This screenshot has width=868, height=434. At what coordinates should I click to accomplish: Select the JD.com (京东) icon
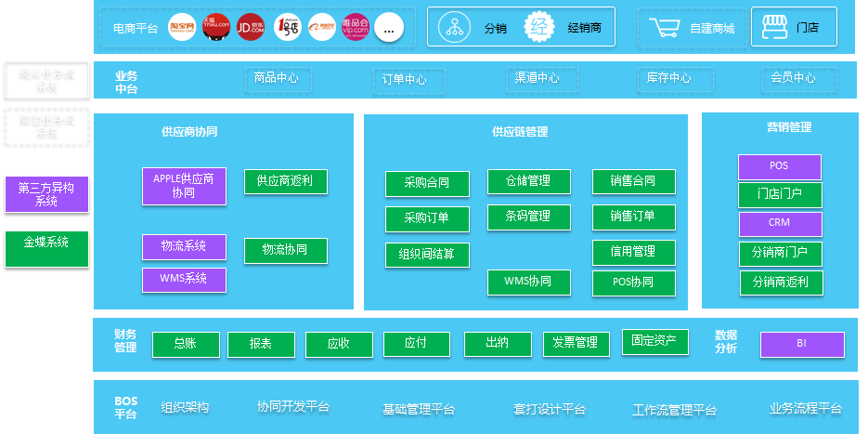pos(251,28)
